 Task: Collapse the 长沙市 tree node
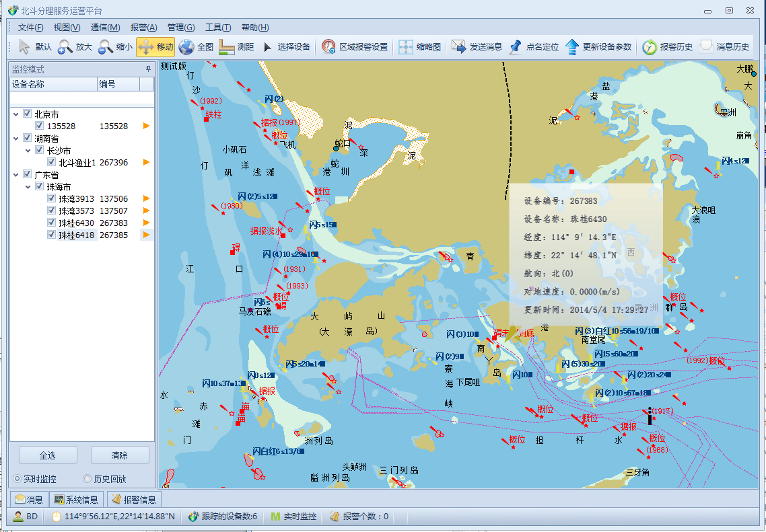click(28, 151)
